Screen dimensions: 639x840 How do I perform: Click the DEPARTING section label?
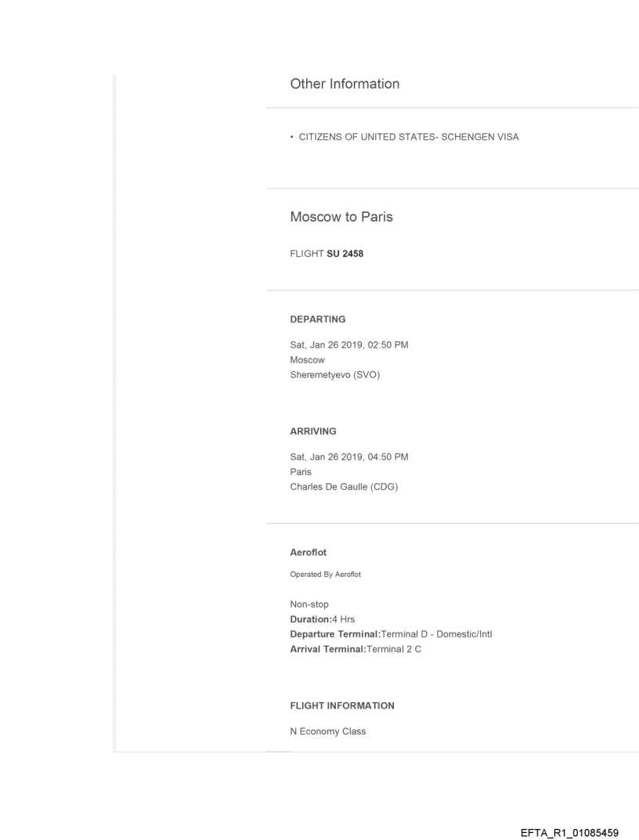[x=318, y=319]
